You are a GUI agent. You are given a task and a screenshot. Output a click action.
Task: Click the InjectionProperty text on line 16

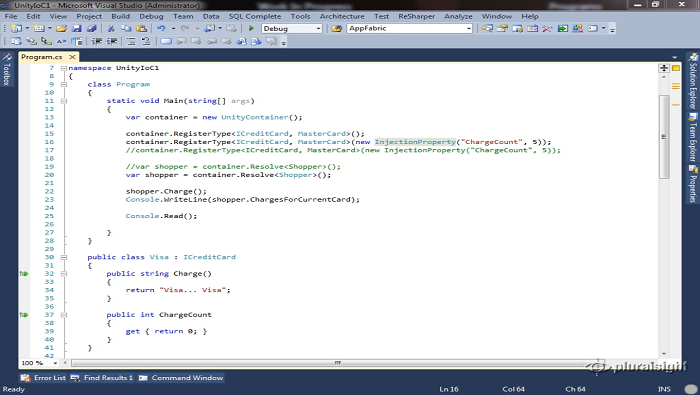(x=415, y=142)
